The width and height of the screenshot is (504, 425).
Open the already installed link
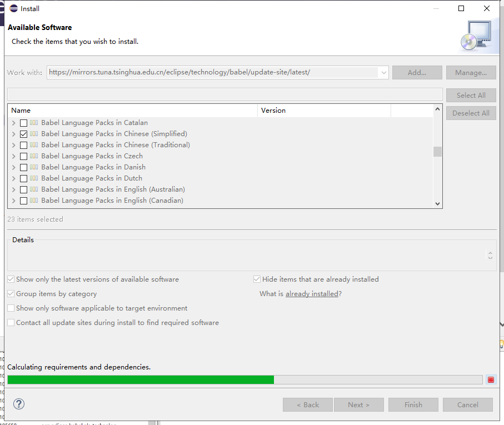click(312, 294)
